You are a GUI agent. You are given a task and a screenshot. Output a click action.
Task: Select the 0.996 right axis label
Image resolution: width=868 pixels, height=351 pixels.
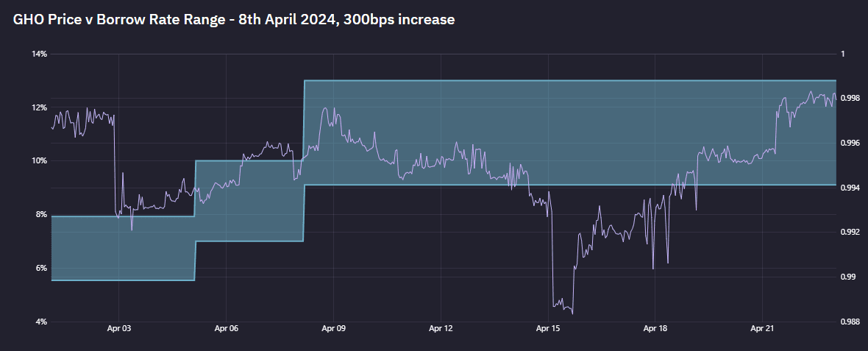[x=850, y=143]
